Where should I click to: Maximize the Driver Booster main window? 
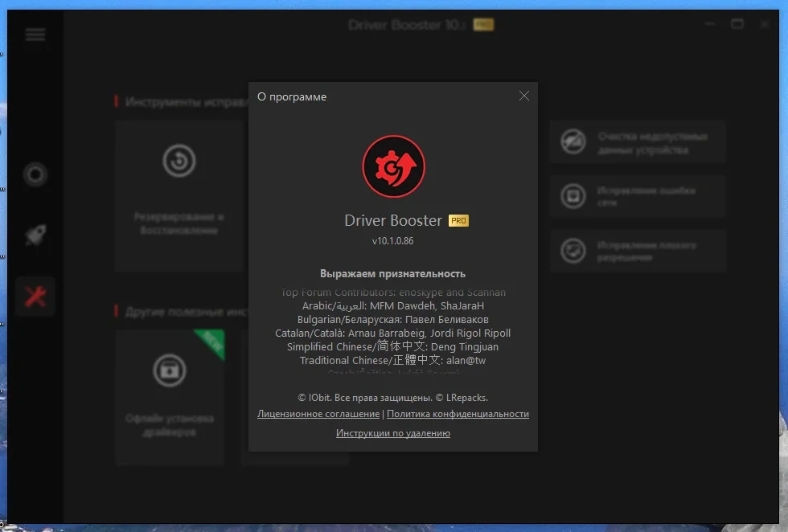coord(737,24)
